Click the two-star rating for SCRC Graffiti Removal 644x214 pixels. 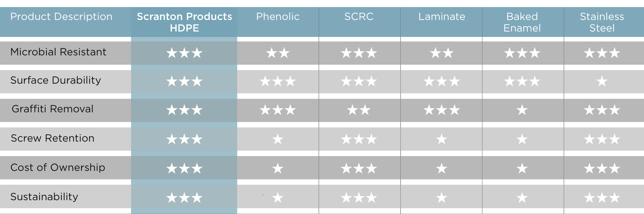359,110
